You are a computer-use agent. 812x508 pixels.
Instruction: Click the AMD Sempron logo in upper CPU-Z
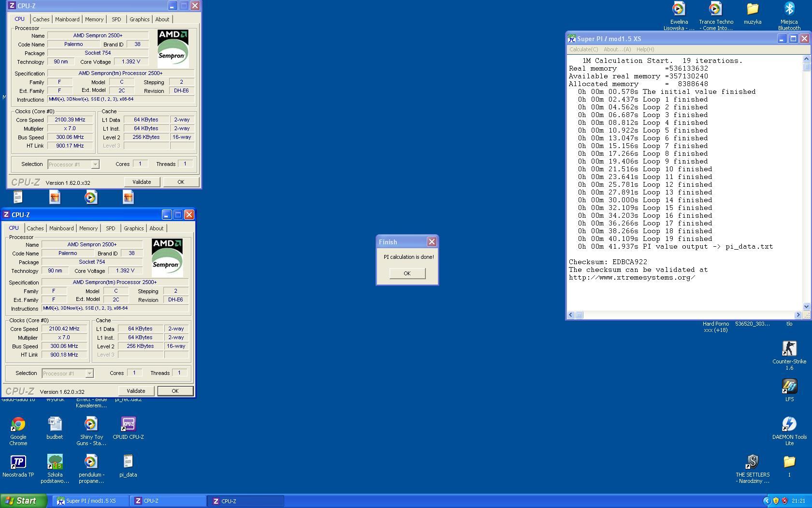[173, 48]
